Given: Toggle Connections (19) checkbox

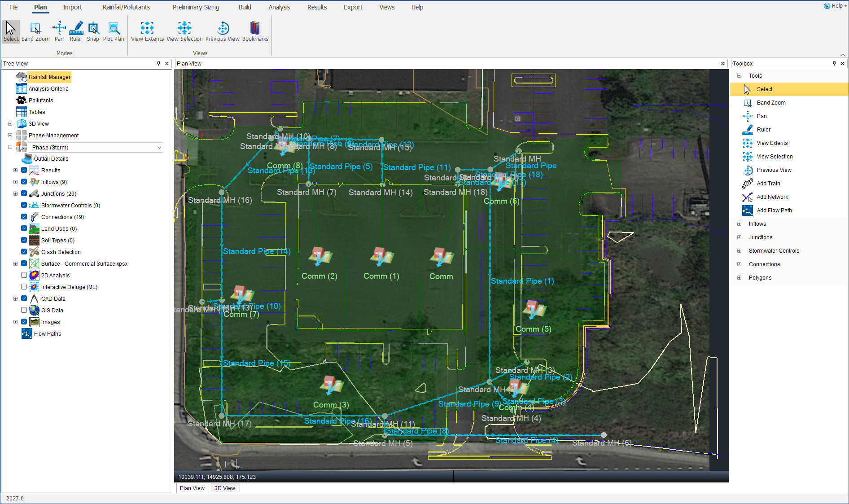Looking at the screenshot, I should coord(24,217).
